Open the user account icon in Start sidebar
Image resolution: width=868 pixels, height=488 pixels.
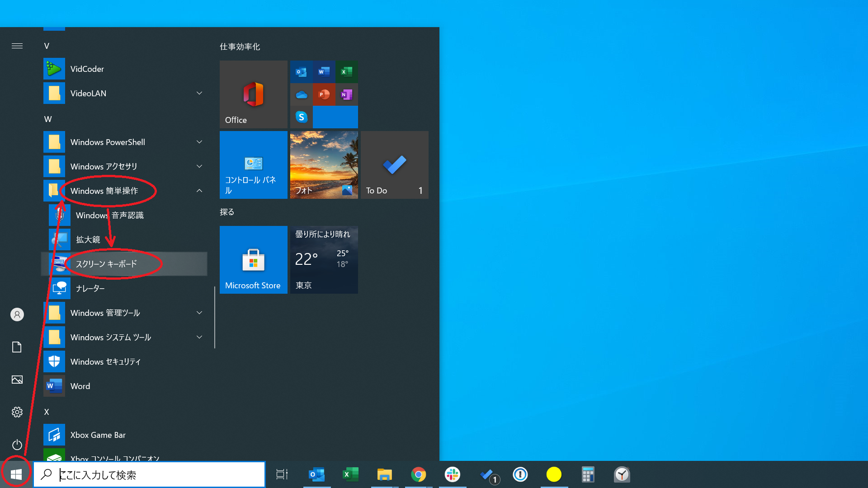coord(17,314)
